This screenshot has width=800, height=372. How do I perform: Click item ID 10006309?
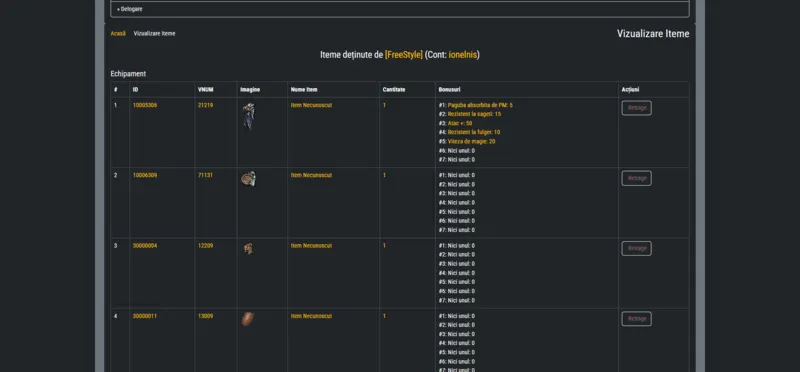tap(145, 175)
